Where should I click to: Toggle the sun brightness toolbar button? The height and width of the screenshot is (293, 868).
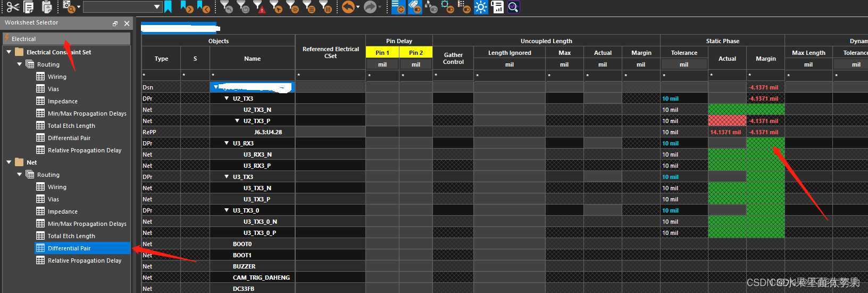tap(481, 7)
